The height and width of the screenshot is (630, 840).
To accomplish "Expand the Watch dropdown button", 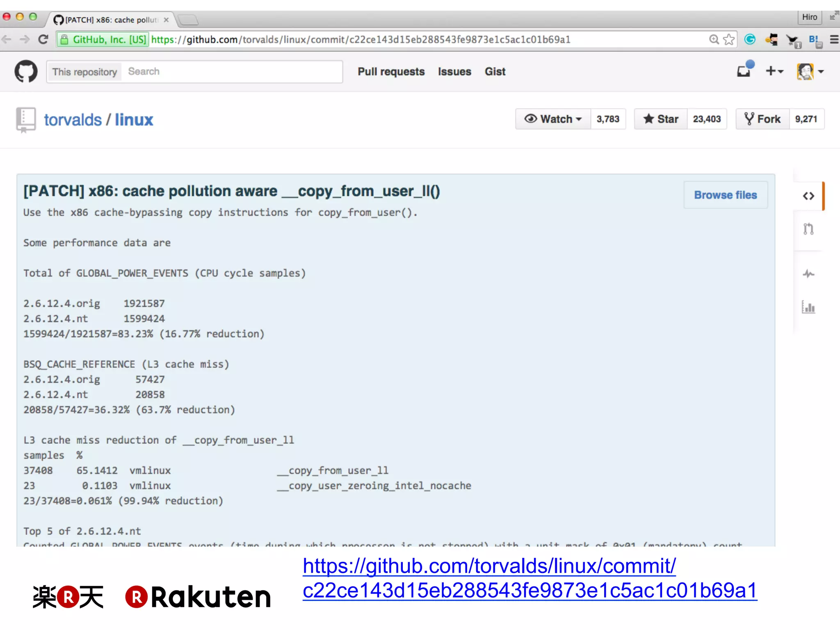I will coord(553,119).
